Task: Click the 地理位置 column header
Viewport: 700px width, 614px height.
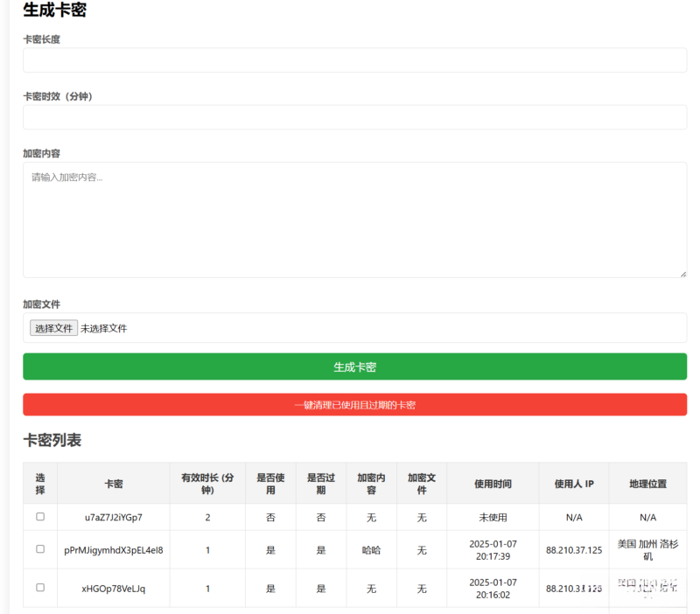Action: point(648,483)
